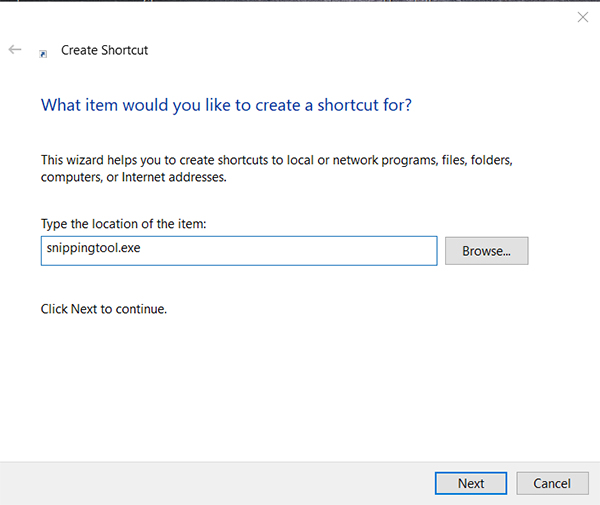The image size is (600, 505).
Task: Open the Browse... file picker
Action: (x=486, y=251)
